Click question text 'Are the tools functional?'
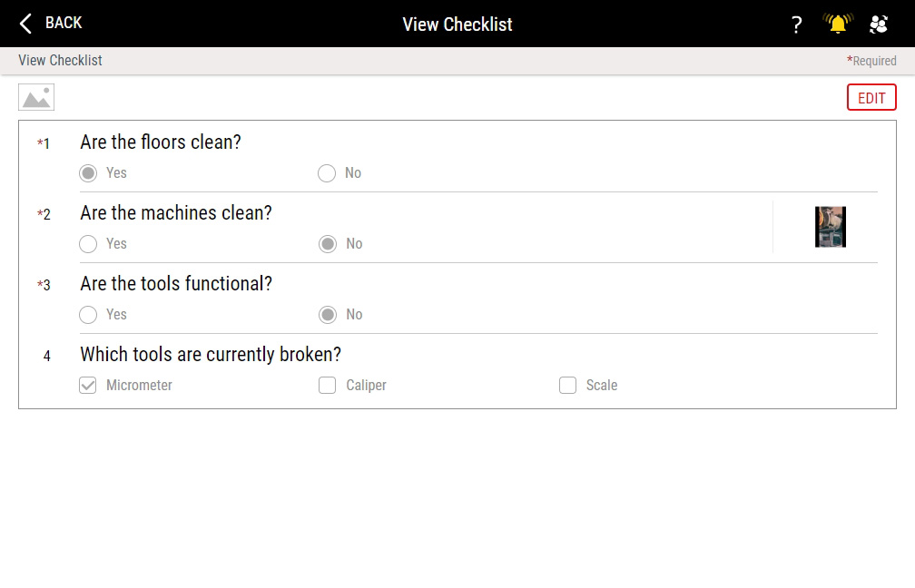This screenshot has height=588, width=915. (x=175, y=283)
